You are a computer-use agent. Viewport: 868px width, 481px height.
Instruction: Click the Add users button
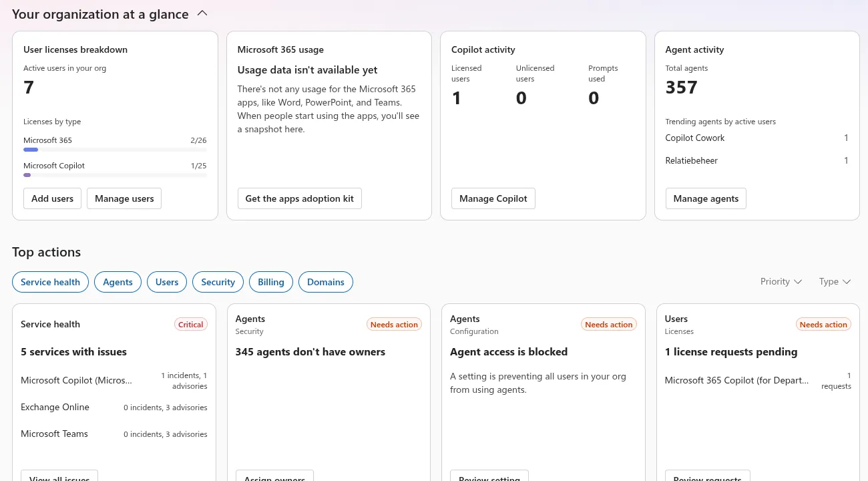coord(52,198)
